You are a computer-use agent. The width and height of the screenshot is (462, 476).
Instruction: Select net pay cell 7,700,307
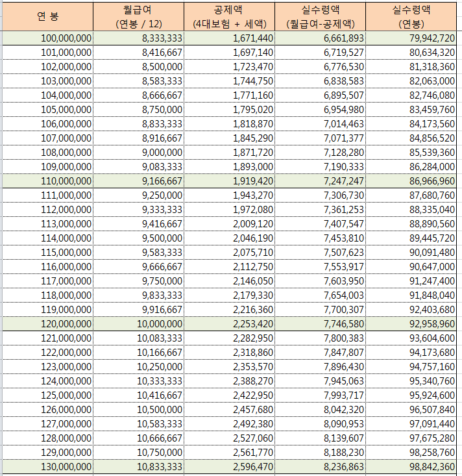321,309
